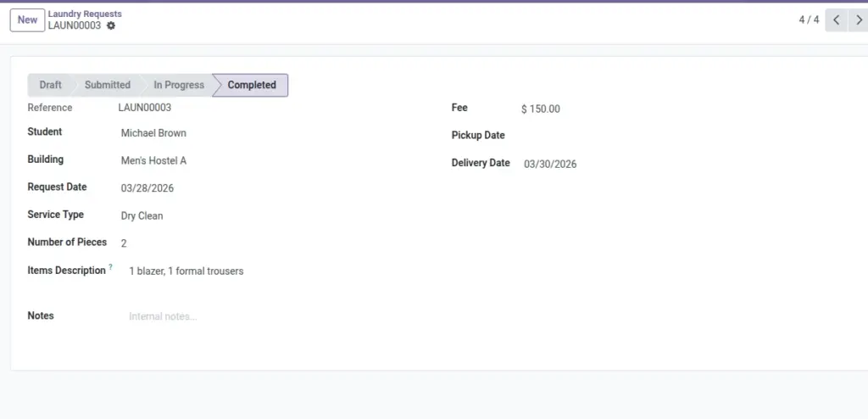Go to the previous record arrow
Image resolution: width=868 pixels, height=419 pixels.
837,20
